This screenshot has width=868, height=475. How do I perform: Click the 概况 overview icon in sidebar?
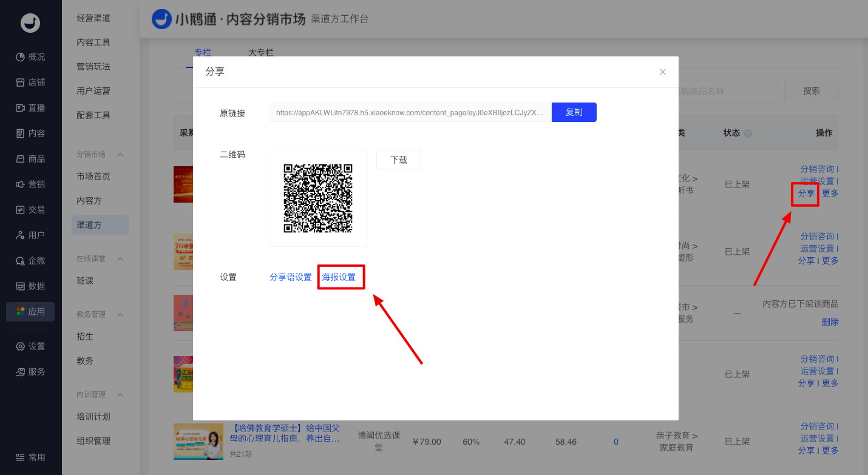coord(21,57)
